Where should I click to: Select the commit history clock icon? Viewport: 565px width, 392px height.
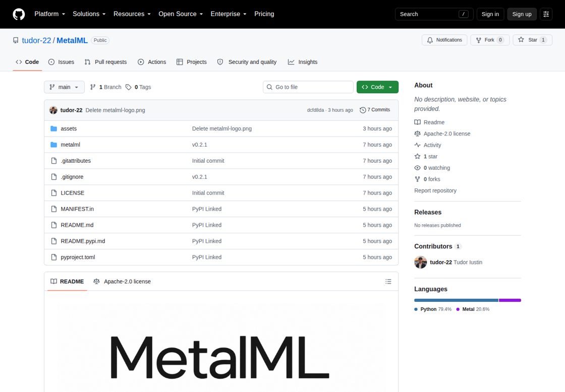coord(363,110)
